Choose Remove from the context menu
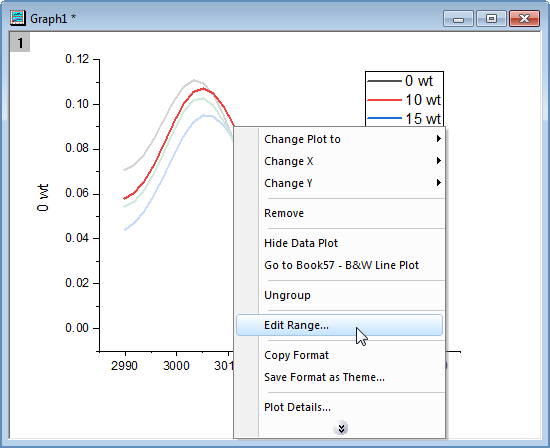Viewport: 550px width, 448px height. [x=339, y=213]
